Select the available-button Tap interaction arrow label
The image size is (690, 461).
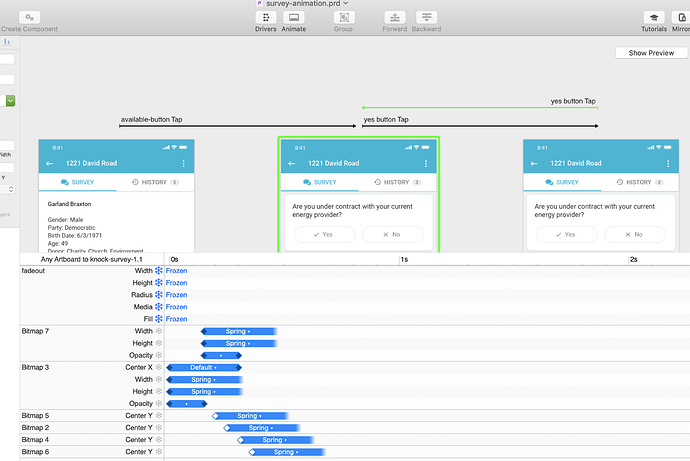(x=151, y=119)
